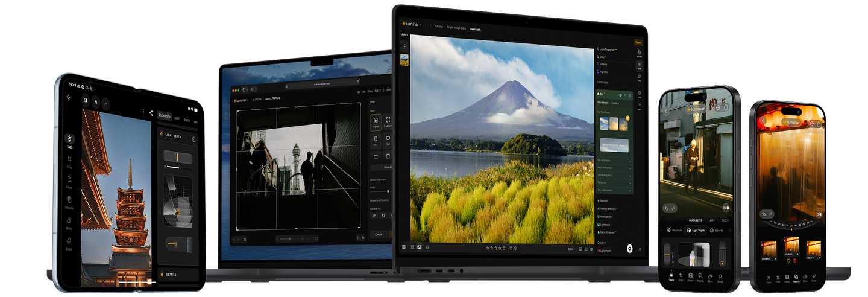Choose the 2x3 crop ratio
The height and width of the screenshot is (297, 868).
(374, 141)
